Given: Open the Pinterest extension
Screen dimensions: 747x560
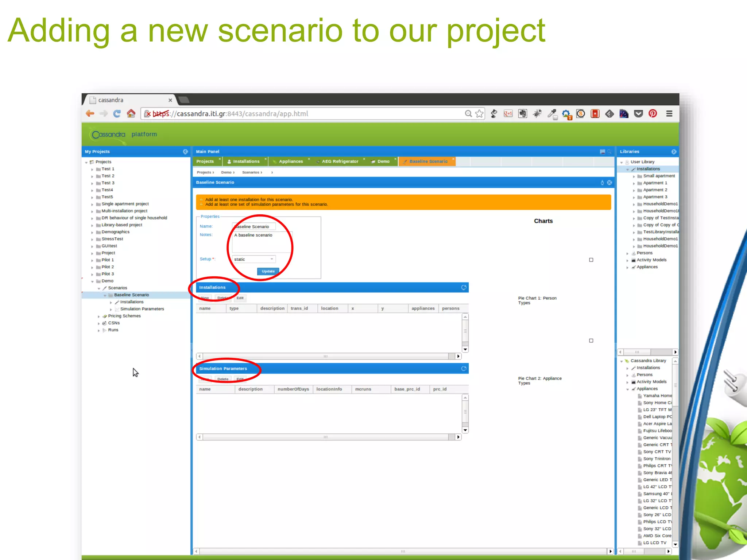Looking at the screenshot, I should pos(653,114).
